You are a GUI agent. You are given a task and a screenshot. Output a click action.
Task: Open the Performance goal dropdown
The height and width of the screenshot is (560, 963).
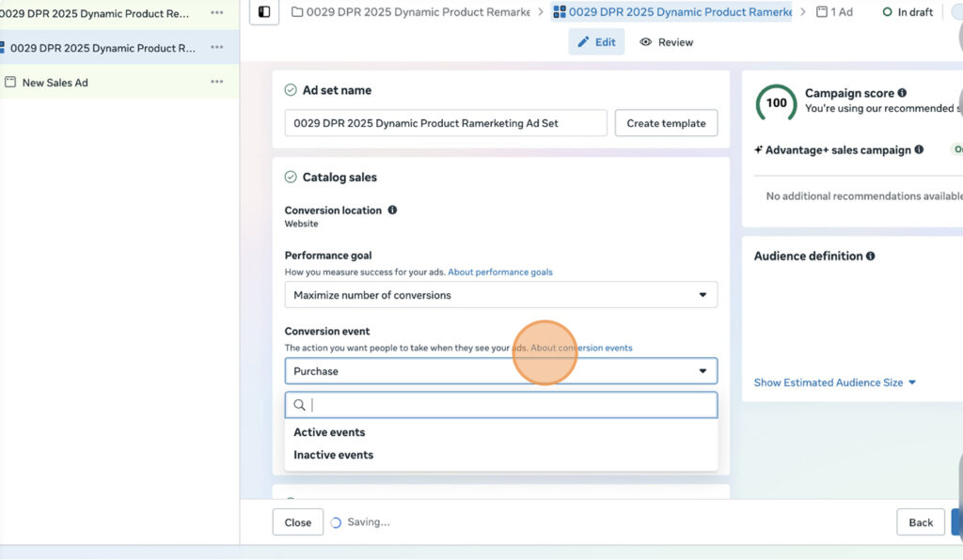tap(500, 295)
